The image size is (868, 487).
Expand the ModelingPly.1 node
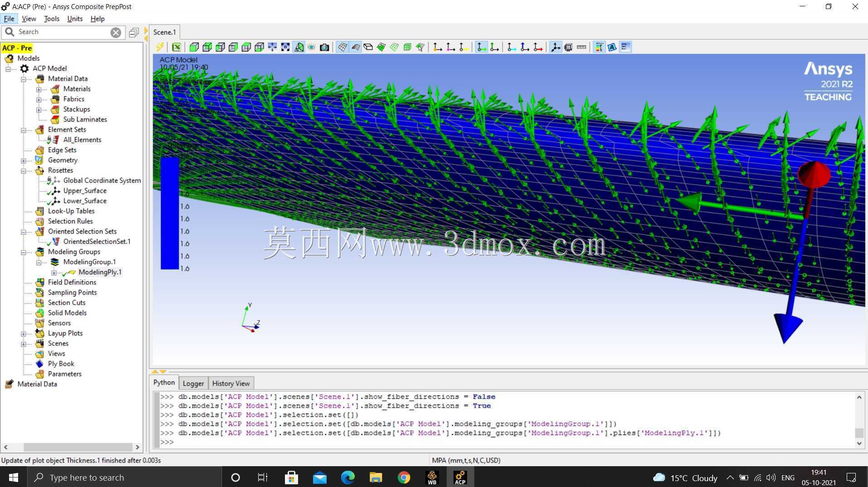coord(54,272)
